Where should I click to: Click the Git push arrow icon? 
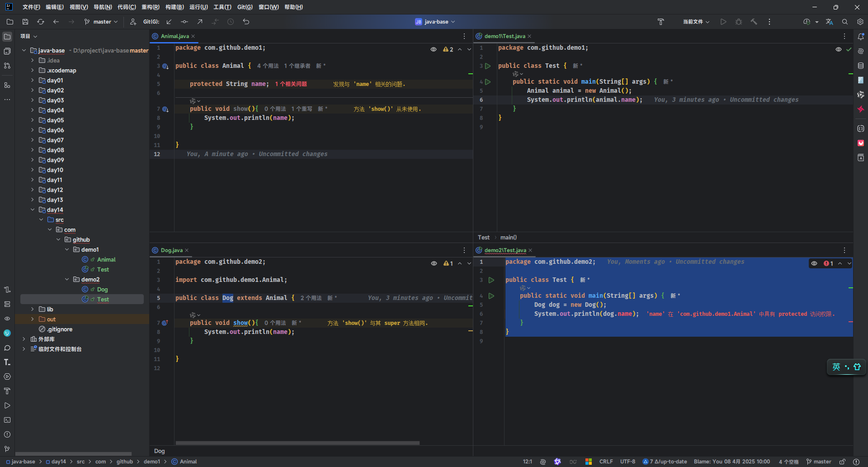pyautogui.click(x=200, y=22)
